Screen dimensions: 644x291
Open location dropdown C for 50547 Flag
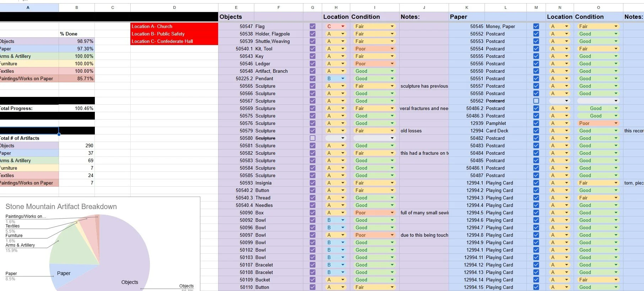point(336,26)
